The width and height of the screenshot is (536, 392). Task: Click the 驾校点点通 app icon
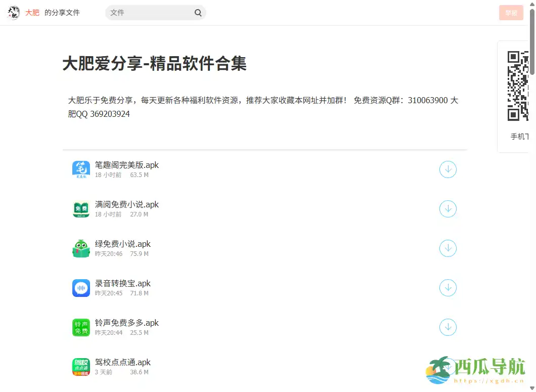[x=81, y=367]
